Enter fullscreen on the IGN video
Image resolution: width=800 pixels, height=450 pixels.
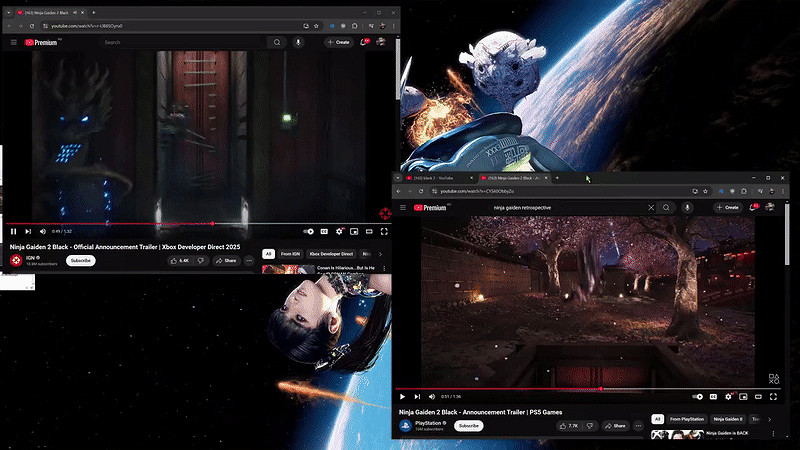click(384, 231)
